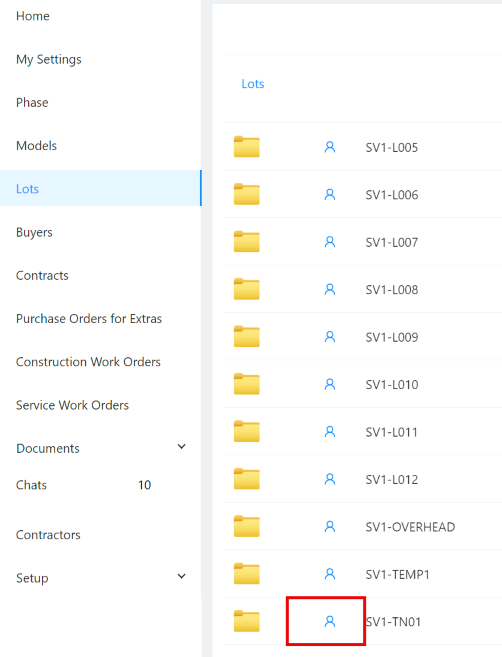502x657 pixels.
Task: Open lot SV1-L006 name
Action: [392, 195]
